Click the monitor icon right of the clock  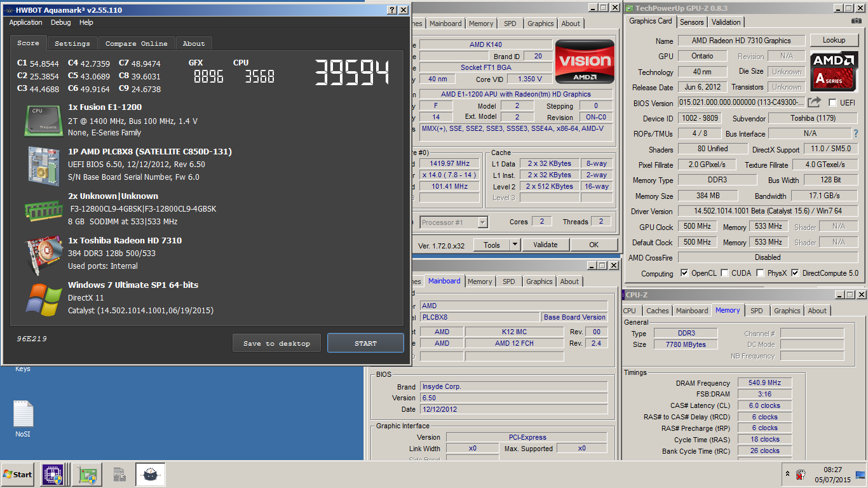point(860,474)
